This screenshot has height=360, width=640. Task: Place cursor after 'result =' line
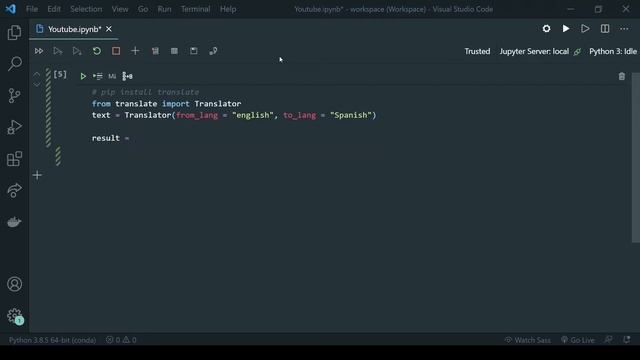(x=130, y=138)
